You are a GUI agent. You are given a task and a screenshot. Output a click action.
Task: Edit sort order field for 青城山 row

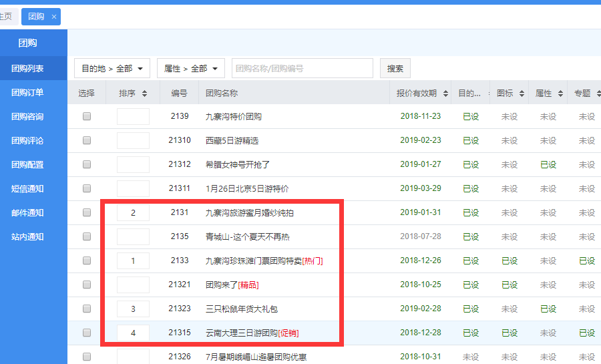click(133, 236)
